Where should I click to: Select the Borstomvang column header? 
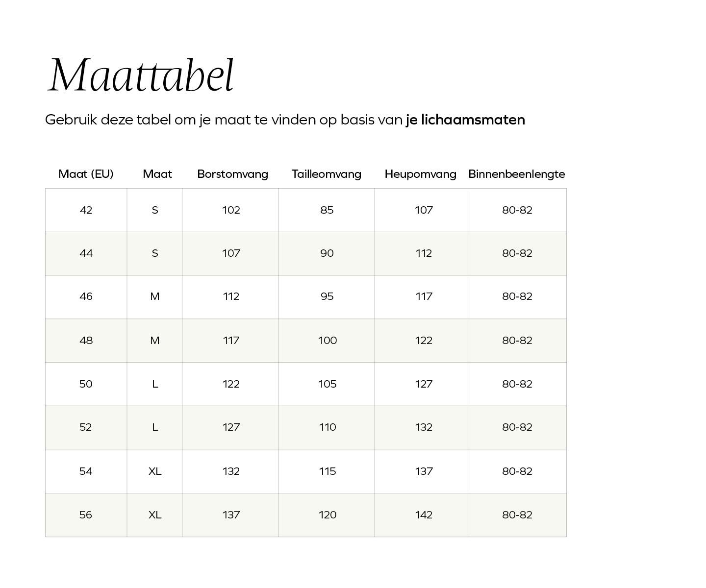click(x=232, y=174)
